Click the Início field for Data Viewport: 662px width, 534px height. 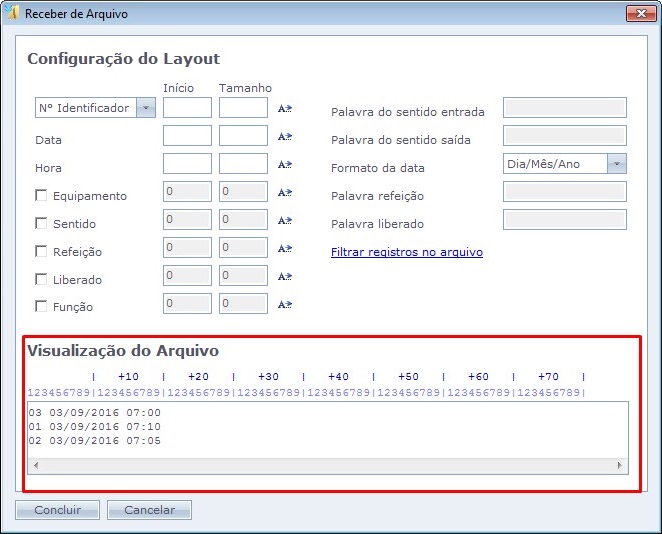[x=187, y=136]
